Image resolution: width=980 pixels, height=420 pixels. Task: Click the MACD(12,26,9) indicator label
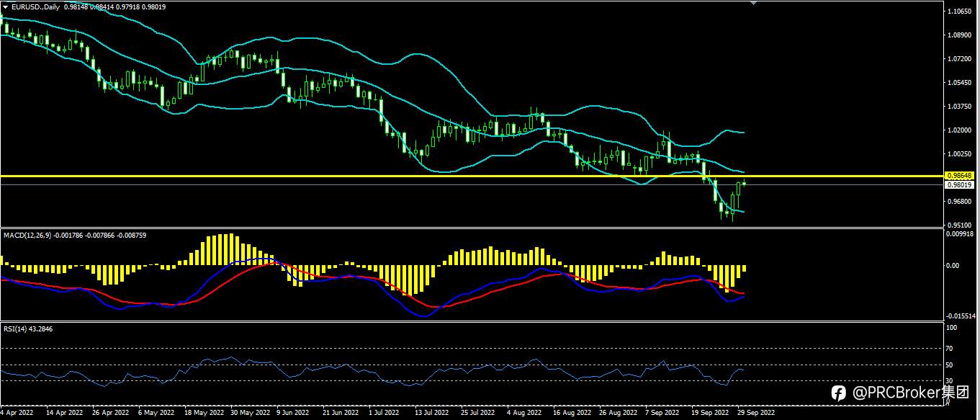pyautogui.click(x=27, y=236)
